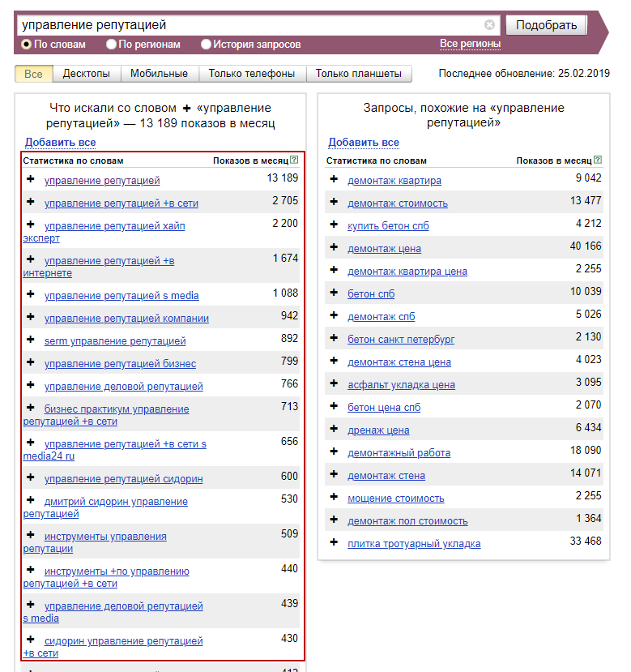Switch to the 'Только планшеты' tab
631x672 pixels.
pos(359,74)
